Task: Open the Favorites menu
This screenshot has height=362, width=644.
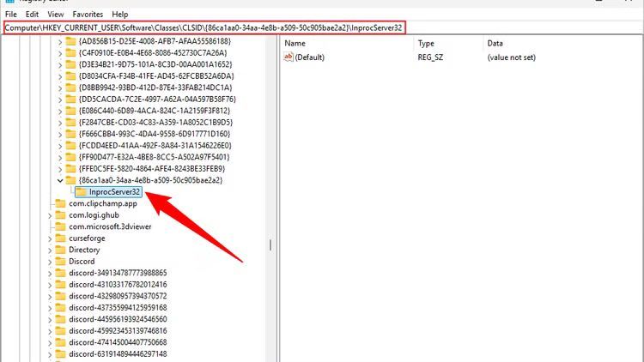Action: (x=88, y=15)
